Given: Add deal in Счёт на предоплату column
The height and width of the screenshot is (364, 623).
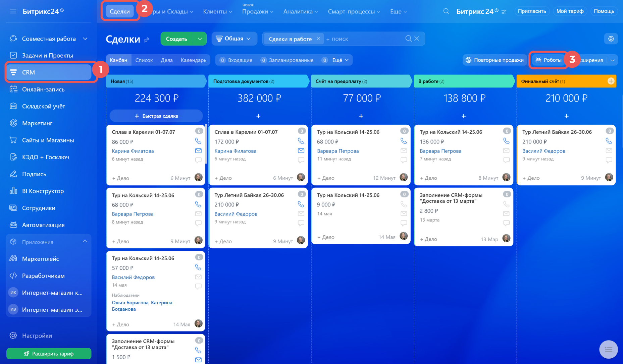Looking at the screenshot, I should pos(361,116).
